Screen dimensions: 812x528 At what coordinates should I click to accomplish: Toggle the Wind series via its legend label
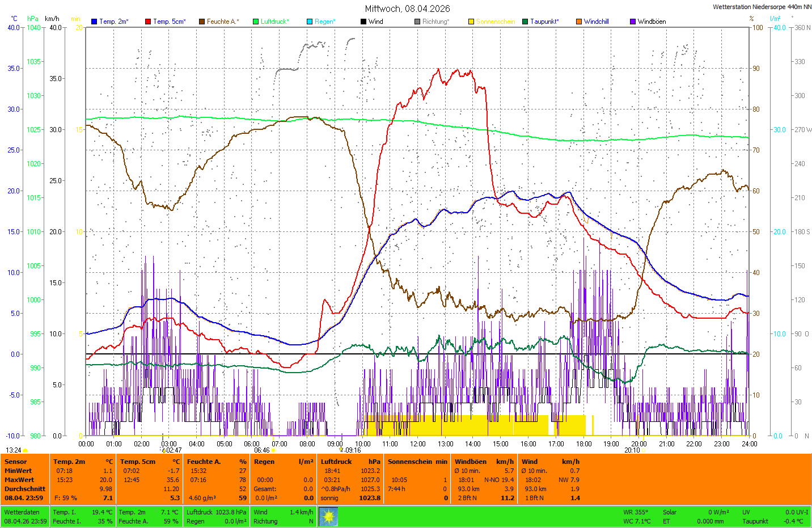pos(375,22)
